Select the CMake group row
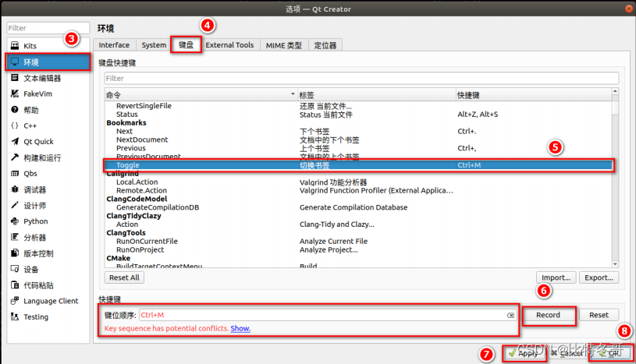Image resolution: width=636 pixels, height=364 pixels. click(358, 258)
